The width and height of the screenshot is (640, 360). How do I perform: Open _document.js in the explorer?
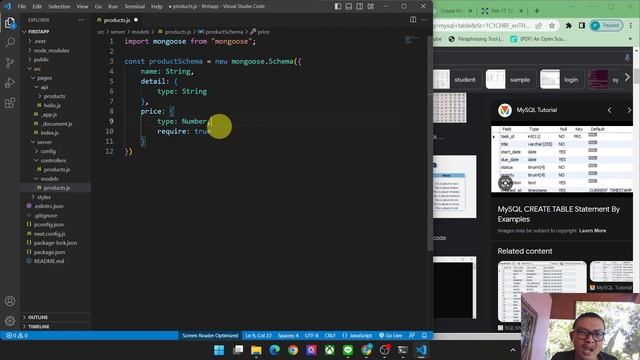(56, 124)
